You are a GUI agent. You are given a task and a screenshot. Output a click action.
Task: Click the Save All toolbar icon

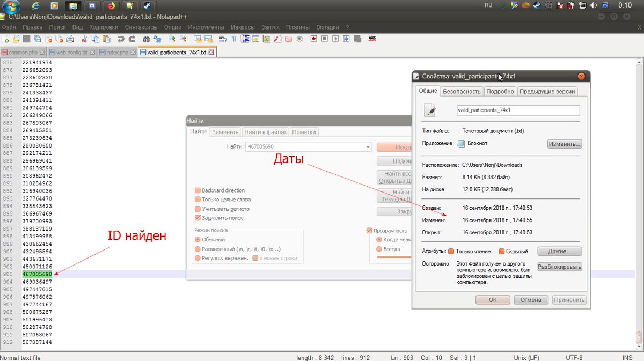[x=37, y=39]
